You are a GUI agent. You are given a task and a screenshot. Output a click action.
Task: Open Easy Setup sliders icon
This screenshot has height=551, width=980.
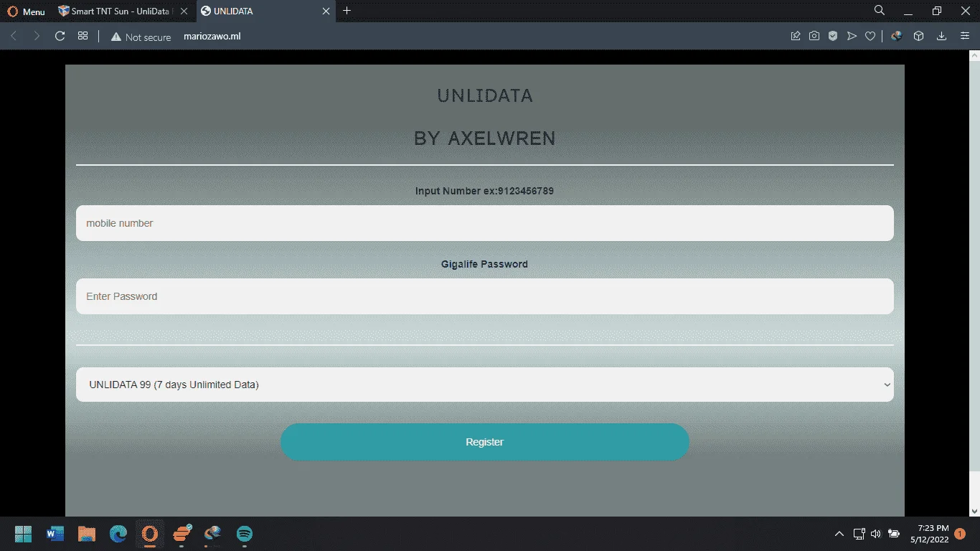coord(965,36)
